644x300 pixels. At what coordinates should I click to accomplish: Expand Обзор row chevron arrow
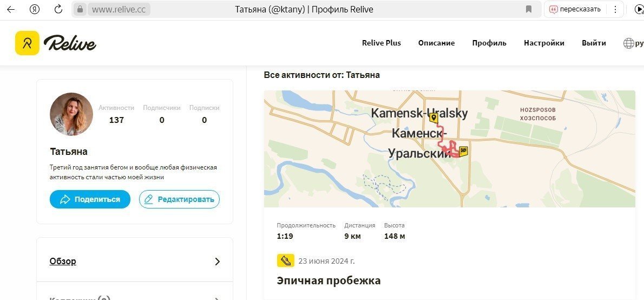tap(217, 262)
